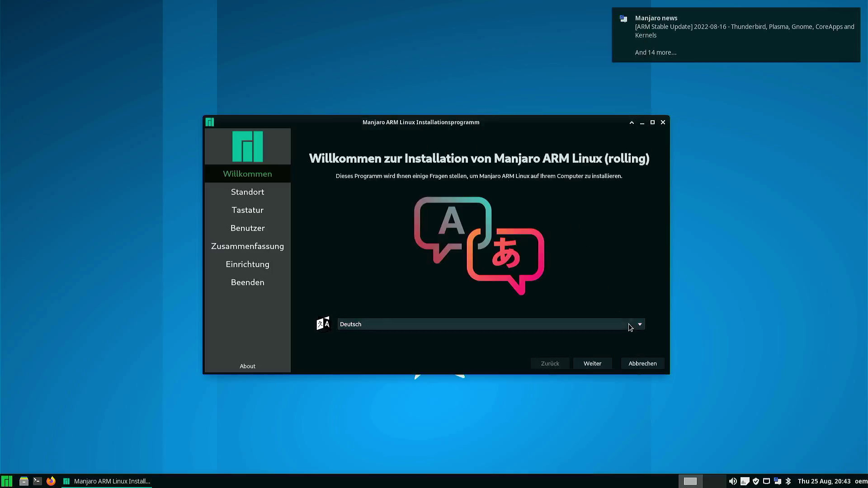Click 'And 14 more...' in the notification
The width and height of the screenshot is (868, 488).
pos(656,52)
